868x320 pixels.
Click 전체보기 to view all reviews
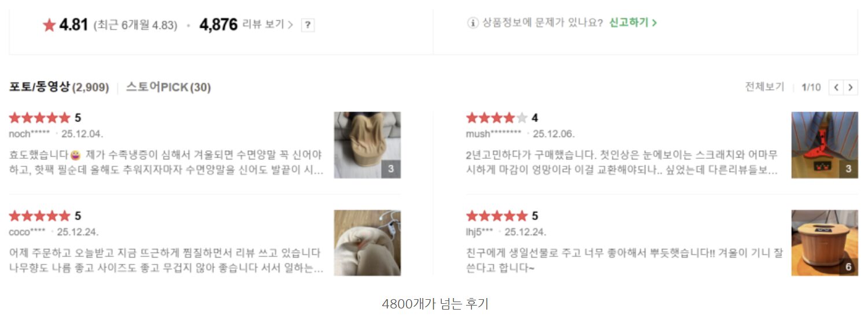tap(764, 87)
